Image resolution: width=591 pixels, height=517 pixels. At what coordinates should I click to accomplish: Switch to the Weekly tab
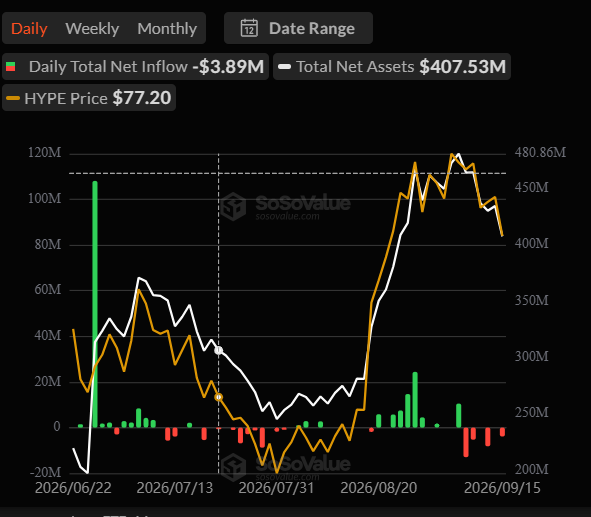[x=92, y=29]
